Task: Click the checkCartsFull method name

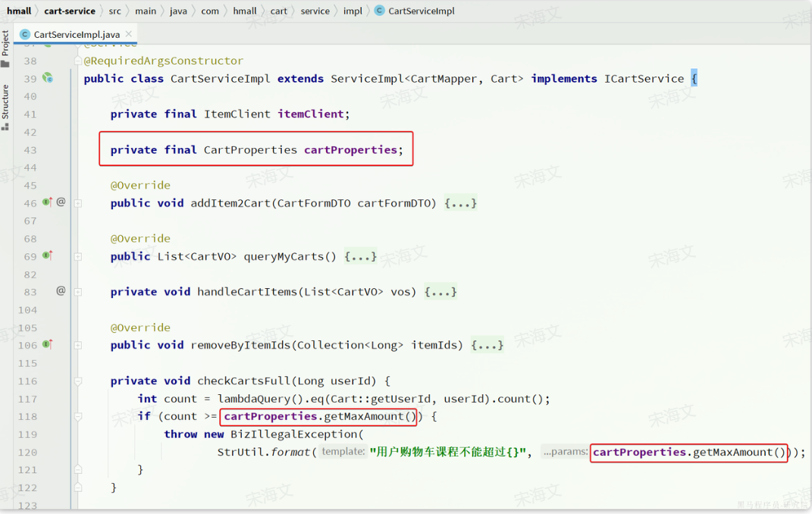Action: point(243,381)
